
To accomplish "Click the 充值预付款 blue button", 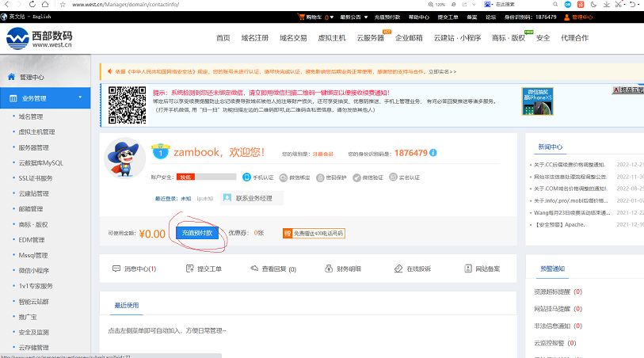I will click(x=197, y=233).
